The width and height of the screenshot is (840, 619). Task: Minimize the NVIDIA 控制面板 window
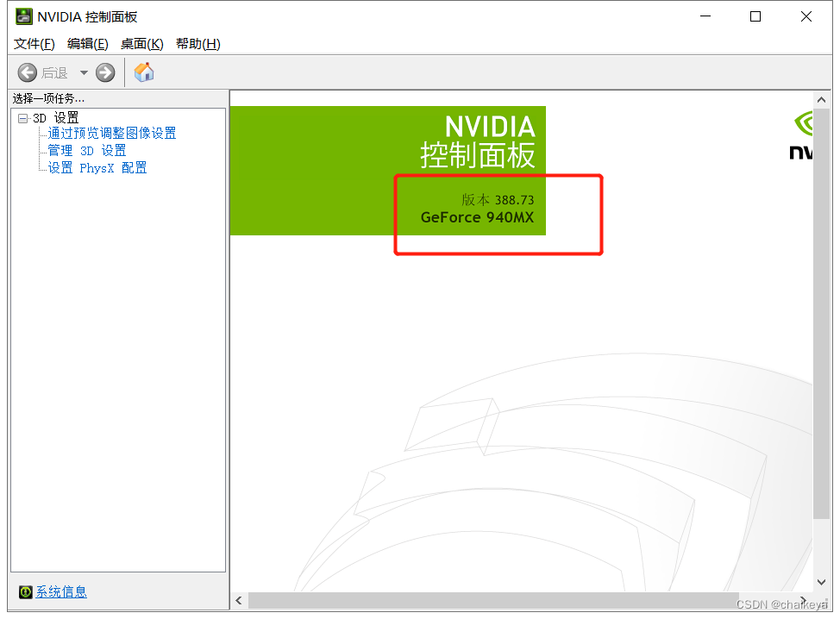(705, 16)
